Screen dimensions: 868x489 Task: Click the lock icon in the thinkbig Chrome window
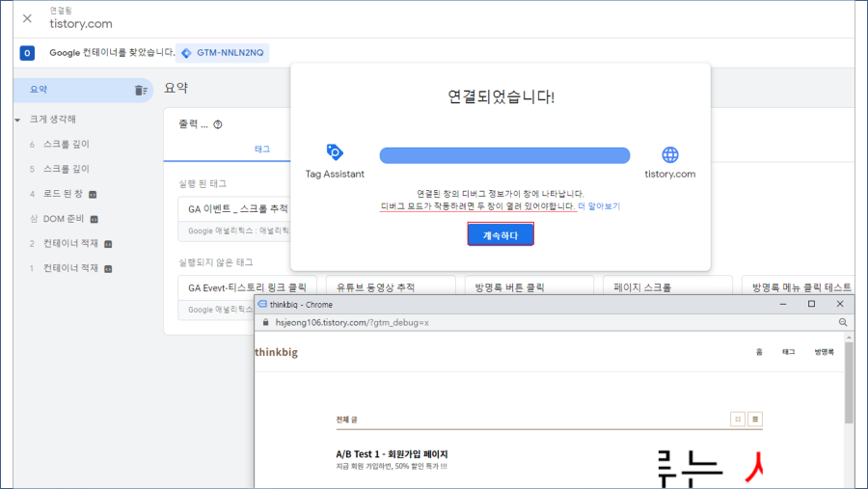point(266,322)
